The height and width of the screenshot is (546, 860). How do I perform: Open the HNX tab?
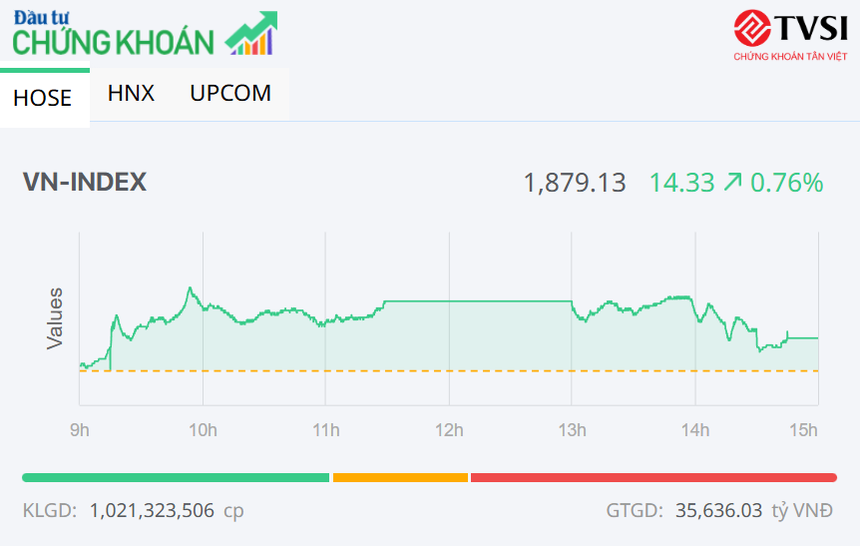pyautogui.click(x=131, y=94)
